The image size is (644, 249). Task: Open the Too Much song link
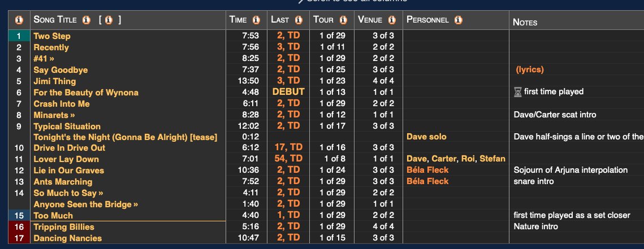click(53, 215)
